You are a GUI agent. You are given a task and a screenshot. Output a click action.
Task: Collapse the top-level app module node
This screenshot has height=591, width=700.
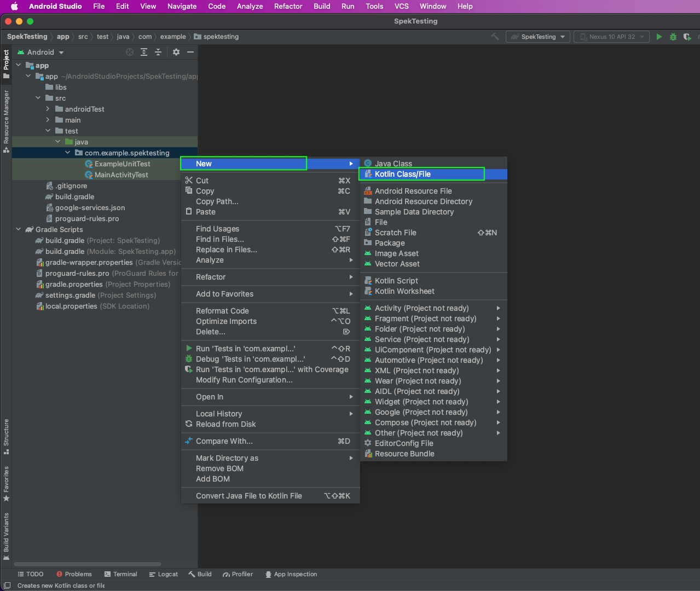18,65
